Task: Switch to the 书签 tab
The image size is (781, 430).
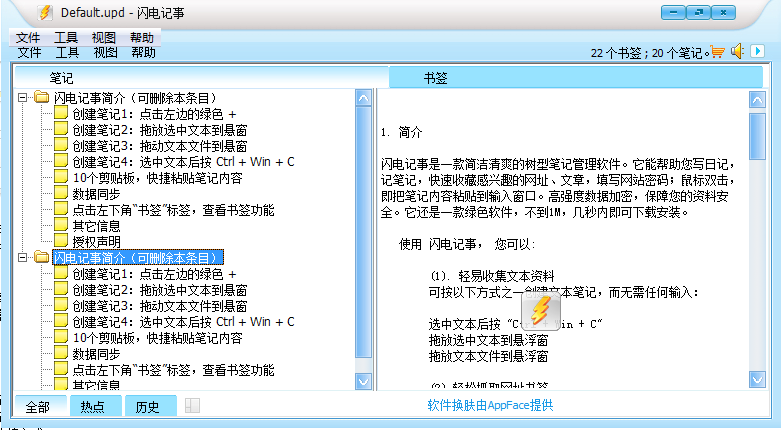Action: [435, 77]
